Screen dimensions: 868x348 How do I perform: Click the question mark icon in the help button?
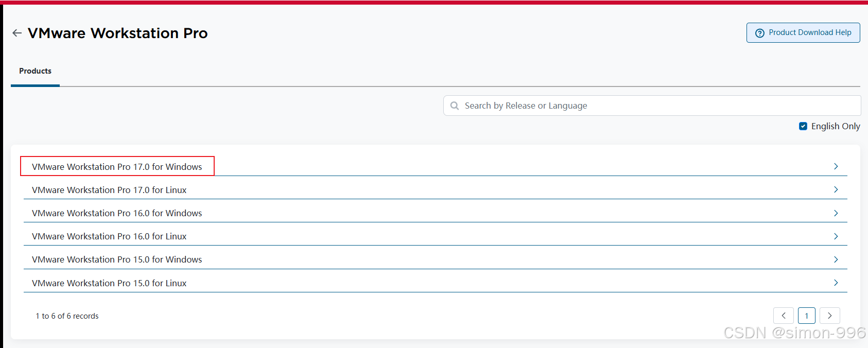[759, 33]
